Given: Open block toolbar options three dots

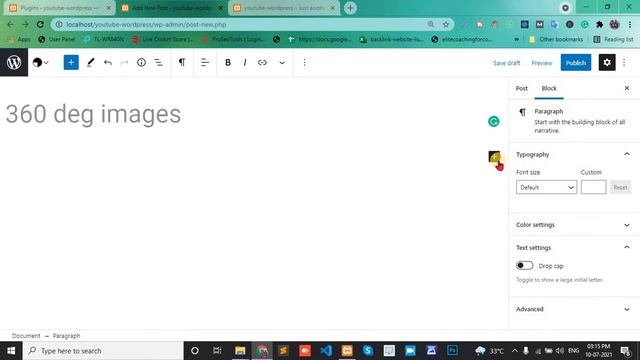Looking at the screenshot, I should [304, 62].
